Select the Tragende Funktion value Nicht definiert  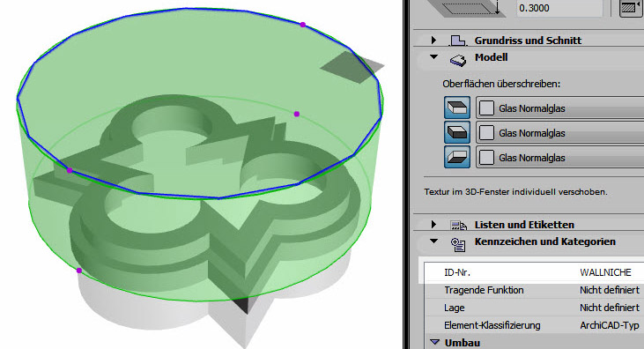(610, 290)
